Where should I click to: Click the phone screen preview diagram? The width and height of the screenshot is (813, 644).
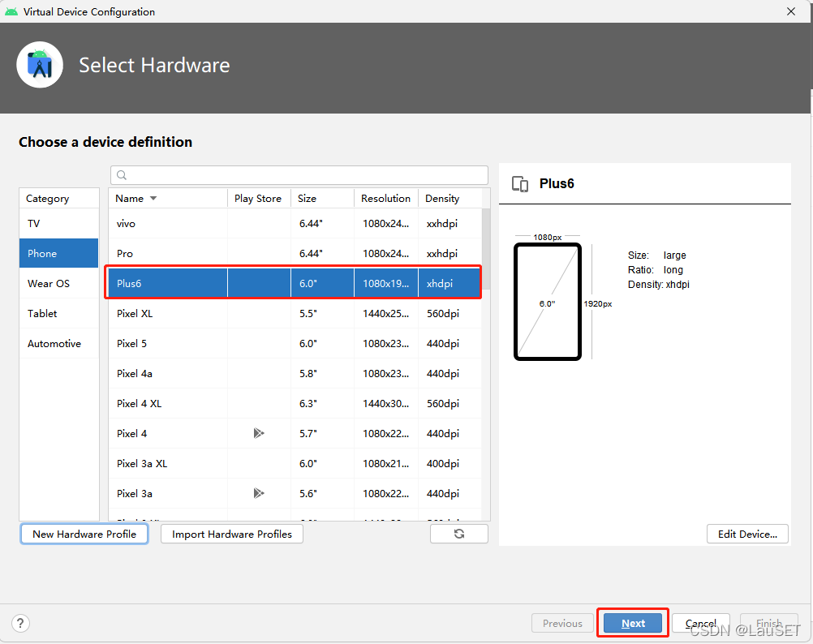click(x=548, y=302)
